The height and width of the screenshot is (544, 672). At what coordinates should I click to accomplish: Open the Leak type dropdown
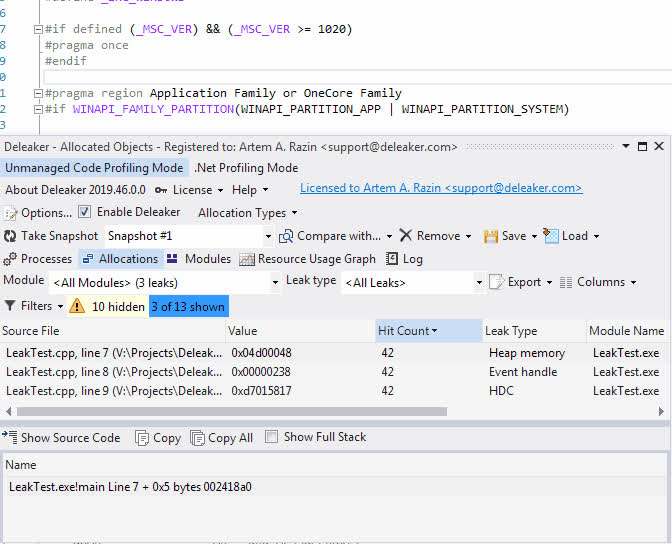point(478,283)
